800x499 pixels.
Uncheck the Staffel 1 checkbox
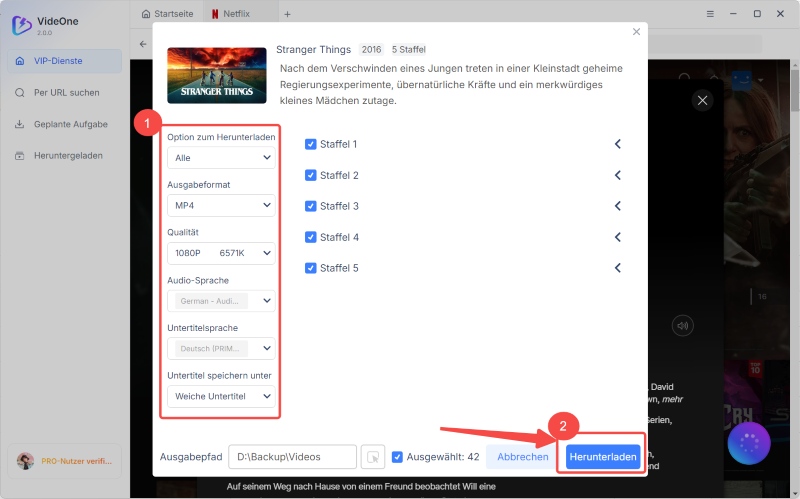coord(310,144)
